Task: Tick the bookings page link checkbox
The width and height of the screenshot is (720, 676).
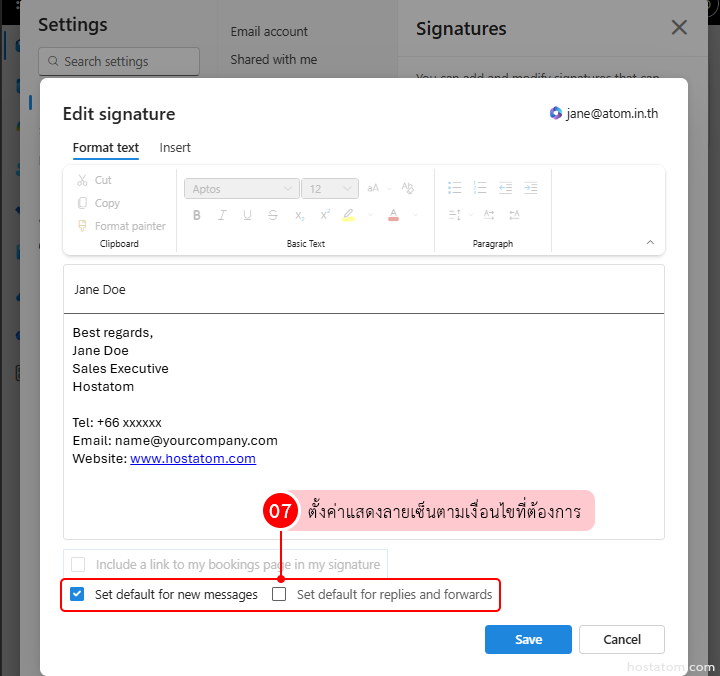Action: click(78, 564)
